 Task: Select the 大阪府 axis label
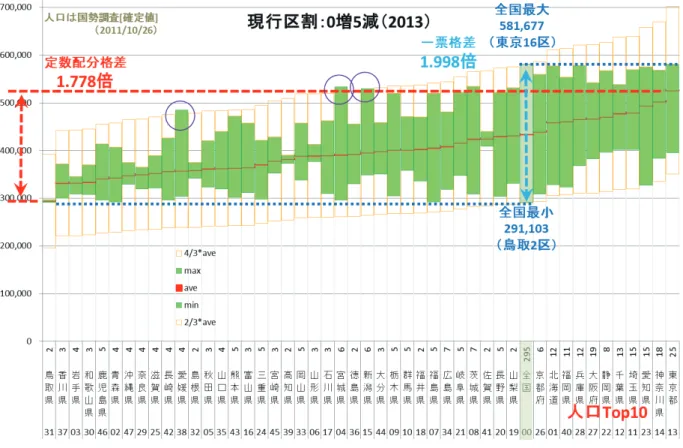[593, 387]
